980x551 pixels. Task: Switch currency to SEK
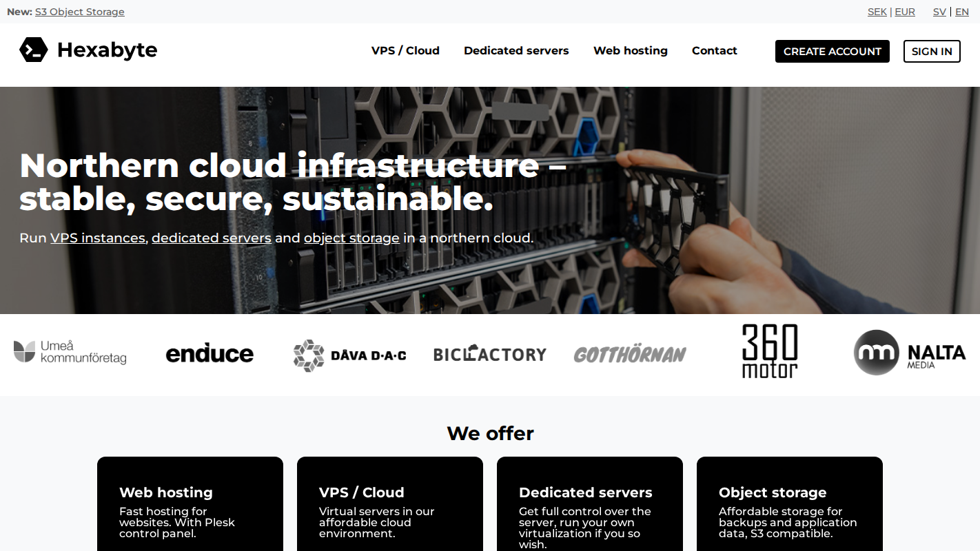877,12
